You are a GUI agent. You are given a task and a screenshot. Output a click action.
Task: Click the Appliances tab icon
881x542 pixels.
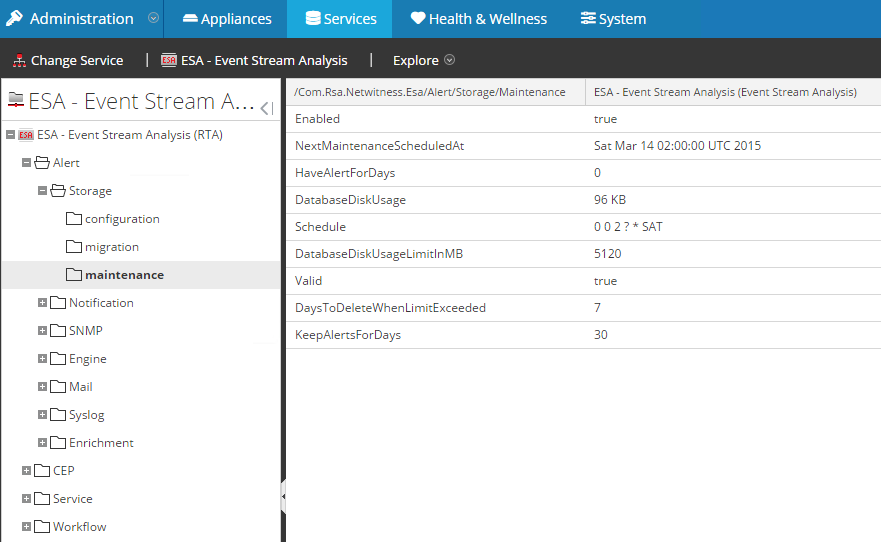pos(190,19)
